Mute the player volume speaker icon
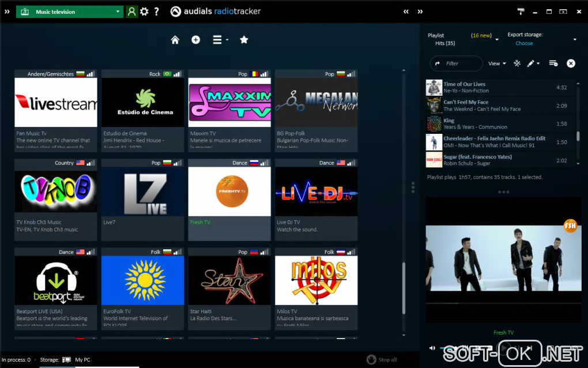This screenshot has height=368, width=588. (432, 348)
